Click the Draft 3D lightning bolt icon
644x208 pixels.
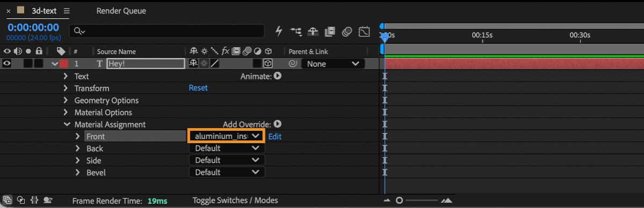pos(279,31)
